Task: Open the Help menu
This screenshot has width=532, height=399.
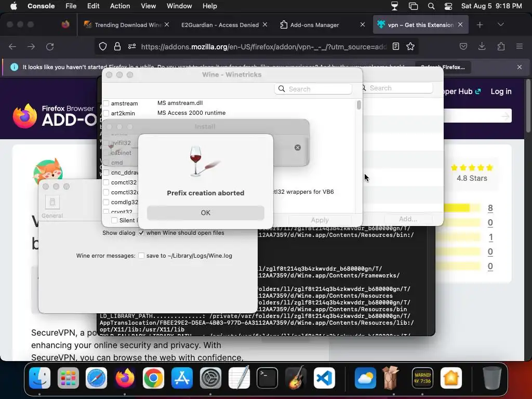Action: 210,6
